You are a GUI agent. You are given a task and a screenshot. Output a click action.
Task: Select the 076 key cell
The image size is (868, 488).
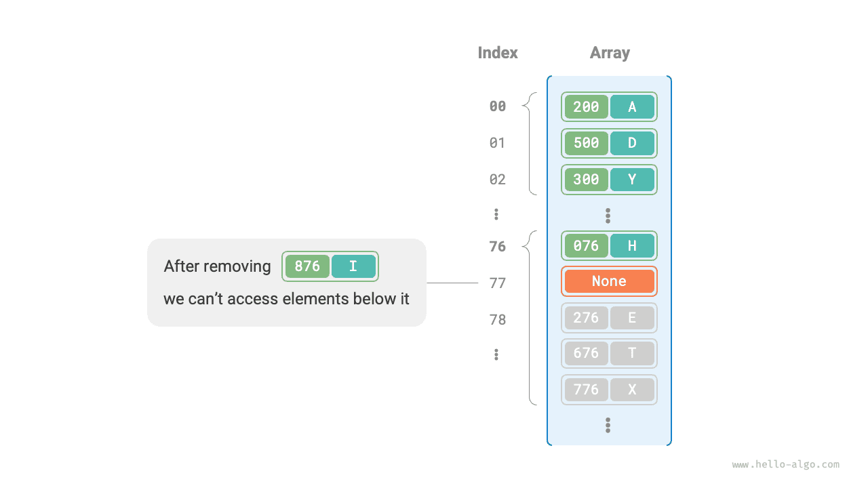pyautogui.click(x=587, y=246)
